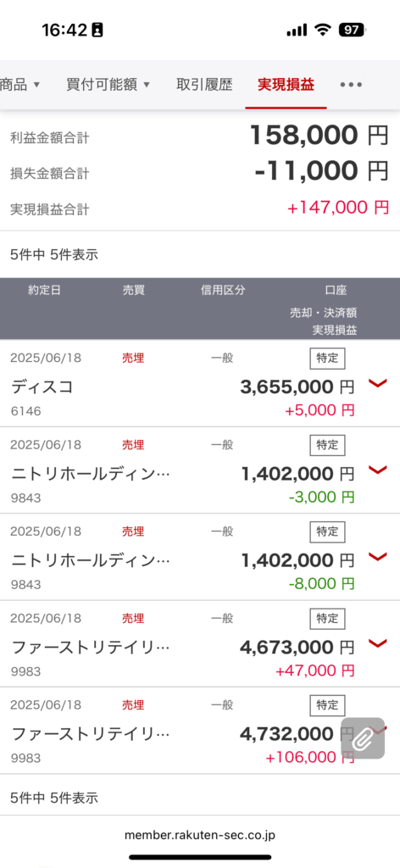Switch to the 取引履歴 tab
The width and height of the screenshot is (400, 868).
pos(205,85)
